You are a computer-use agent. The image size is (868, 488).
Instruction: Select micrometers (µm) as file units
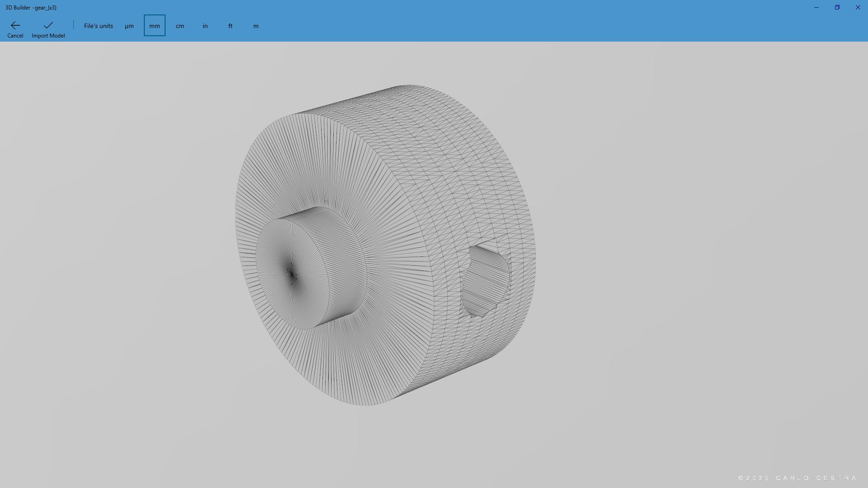[129, 26]
